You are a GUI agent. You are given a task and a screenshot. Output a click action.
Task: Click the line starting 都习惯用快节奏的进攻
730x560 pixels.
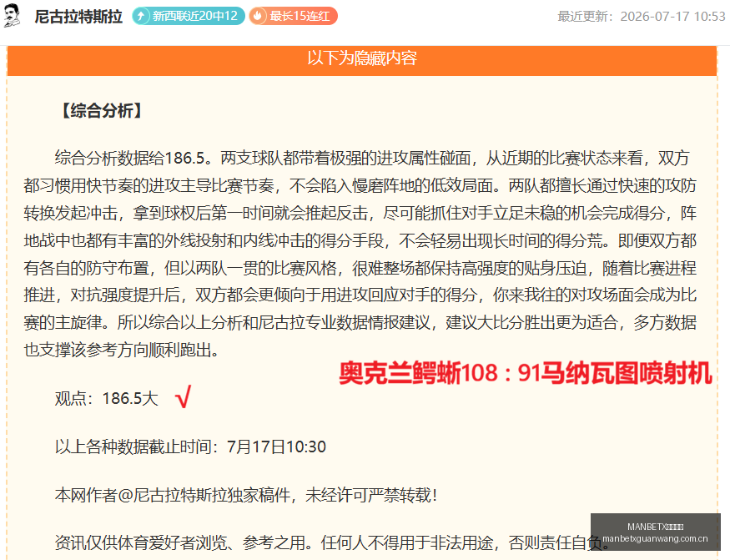coord(360,185)
